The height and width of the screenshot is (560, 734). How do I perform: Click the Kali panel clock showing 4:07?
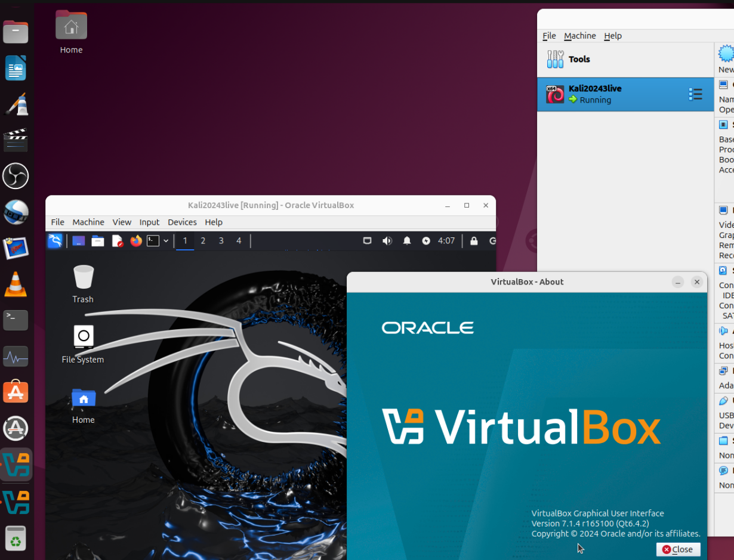[446, 241]
